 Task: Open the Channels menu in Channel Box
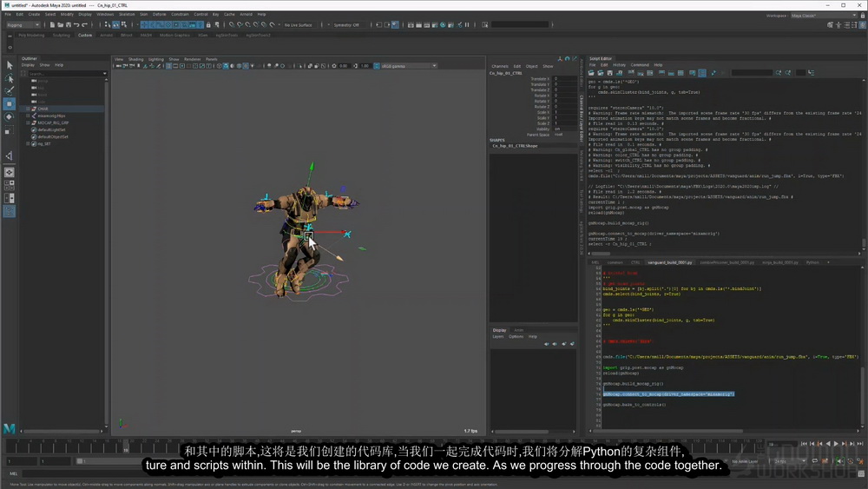(x=499, y=67)
